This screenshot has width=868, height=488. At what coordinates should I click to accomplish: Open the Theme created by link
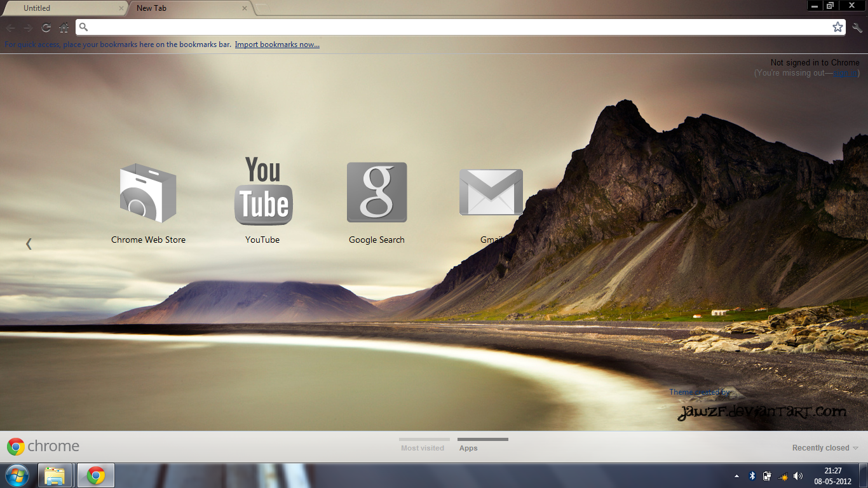698,392
